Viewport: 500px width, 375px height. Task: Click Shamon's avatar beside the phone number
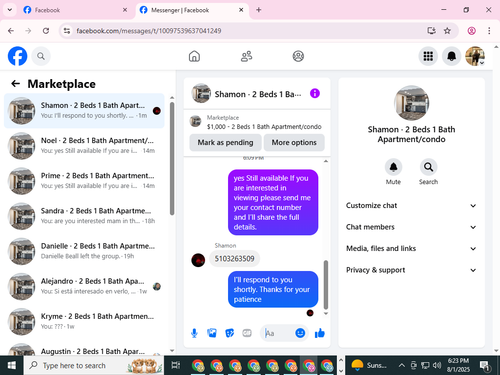(x=198, y=260)
